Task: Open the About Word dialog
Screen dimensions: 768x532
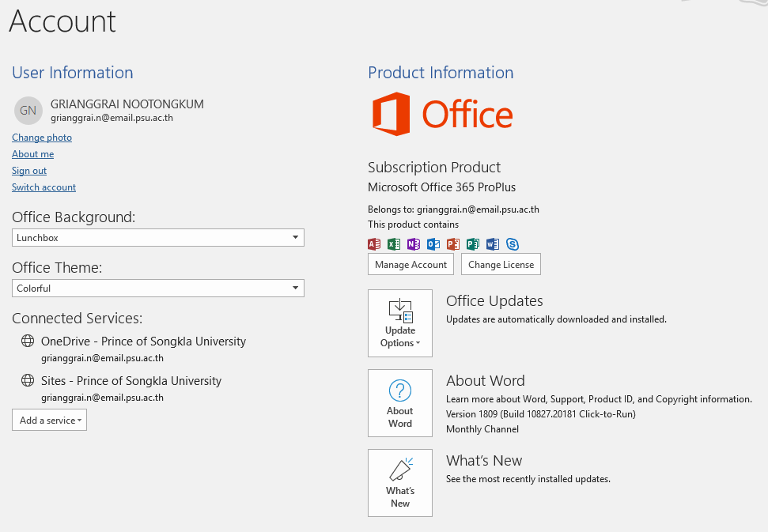Action: click(x=400, y=403)
